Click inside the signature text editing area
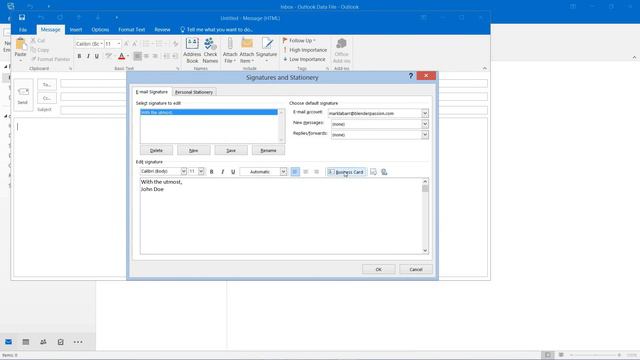640x360 pixels. pos(281,216)
